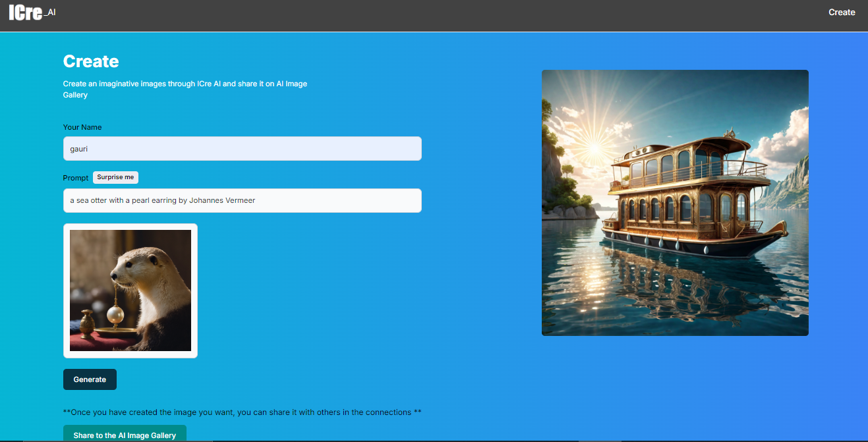
Task: Click the houseboat artwork image
Action: tap(675, 203)
